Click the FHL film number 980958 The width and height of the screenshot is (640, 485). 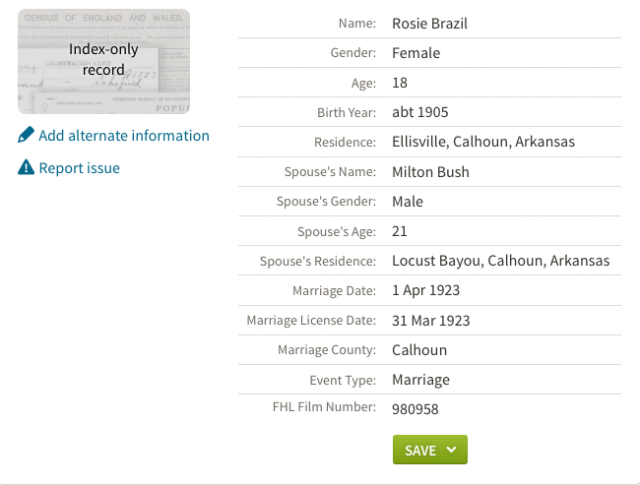click(415, 409)
